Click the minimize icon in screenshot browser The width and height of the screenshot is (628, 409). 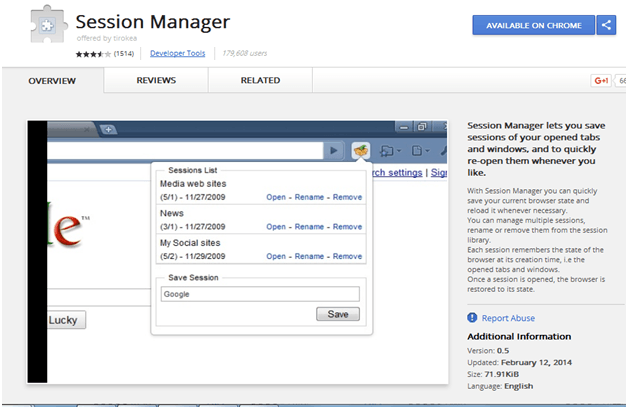point(404,127)
